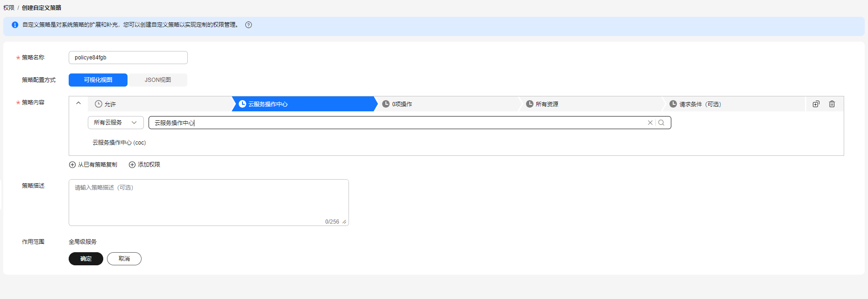Click the magnifier search icon in service field
Image resolution: width=868 pixels, height=299 pixels.
pyautogui.click(x=661, y=123)
